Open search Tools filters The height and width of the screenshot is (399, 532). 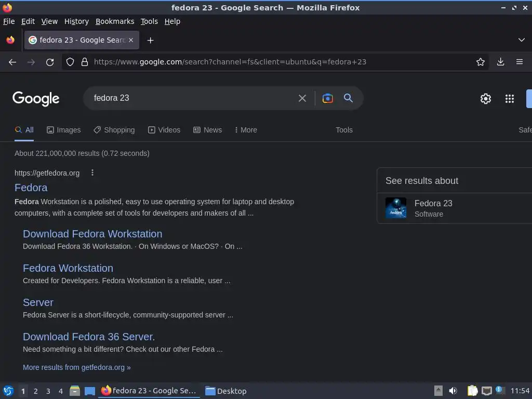click(x=344, y=130)
